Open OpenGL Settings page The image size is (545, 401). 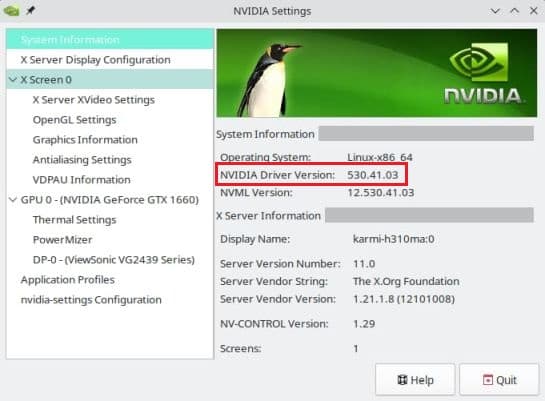(x=74, y=120)
